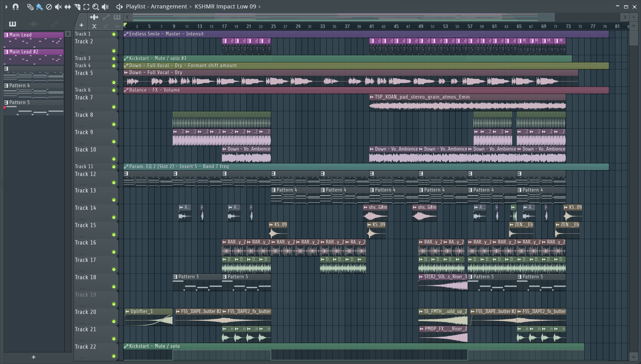Image resolution: width=641 pixels, height=364 pixels.
Task: Mute Track 2 using its green light
Action: [114, 51]
